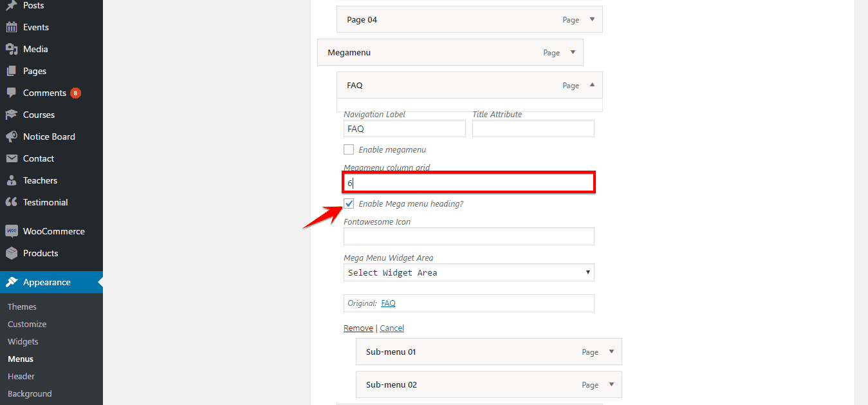Click the Remove link
This screenshot has height=405, width=868.
(358, 328)
